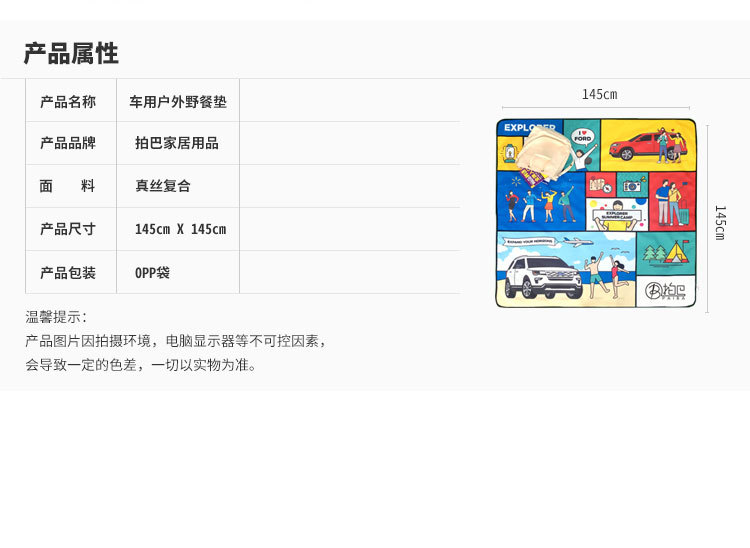This screenshot has width=750, height=548.
Task: Click the 145cm X 145cm size cell
Action: 180,229
